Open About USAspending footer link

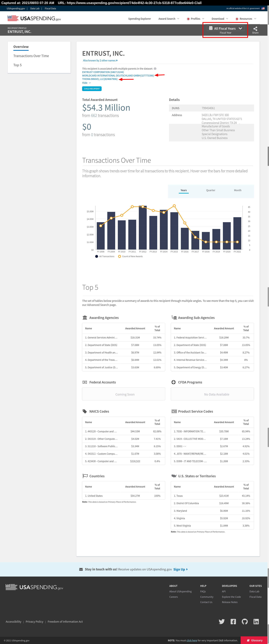pos(180,591)
